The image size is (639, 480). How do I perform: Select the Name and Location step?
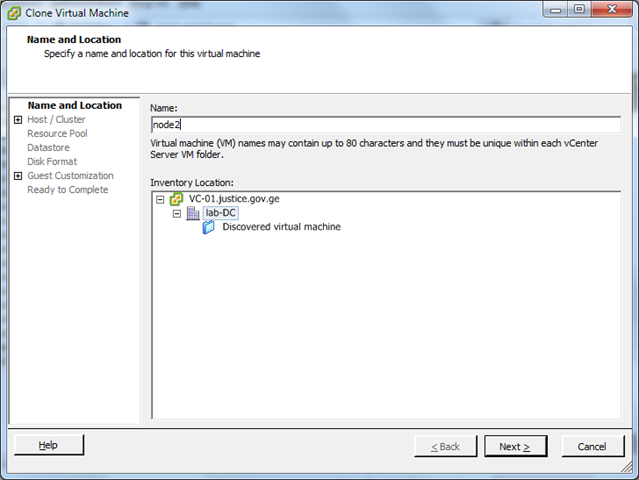(x=74, y=105)
